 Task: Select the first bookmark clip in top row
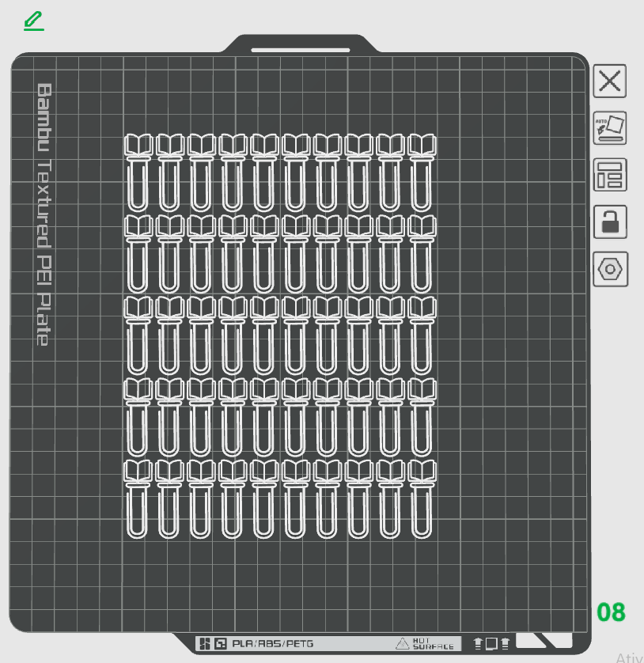coord(138,173)
